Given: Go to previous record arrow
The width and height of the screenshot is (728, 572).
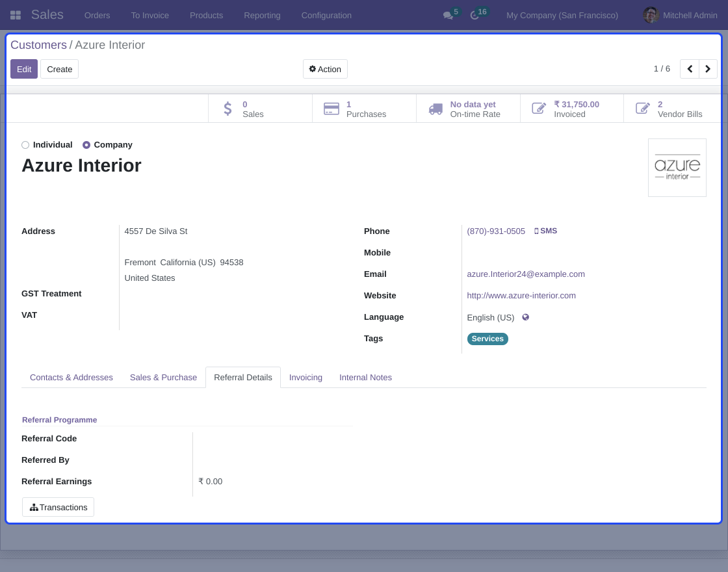Looking at the screenshot, I should pyautogui.click(x=690, y=69).
